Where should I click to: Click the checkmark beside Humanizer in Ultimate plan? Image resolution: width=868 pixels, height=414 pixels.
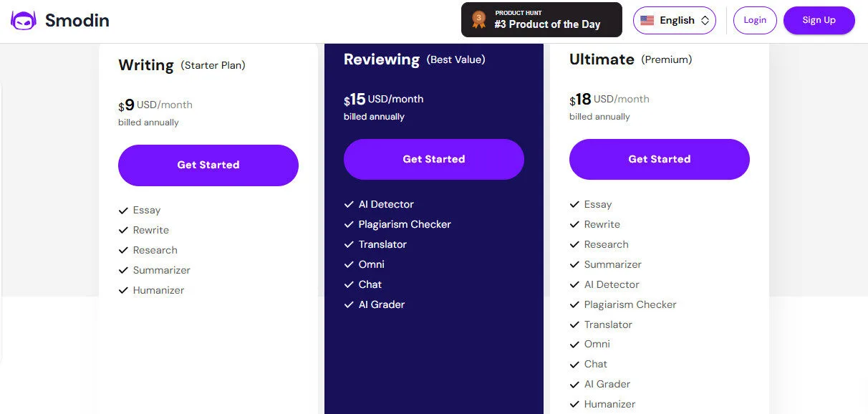(574, 404)
